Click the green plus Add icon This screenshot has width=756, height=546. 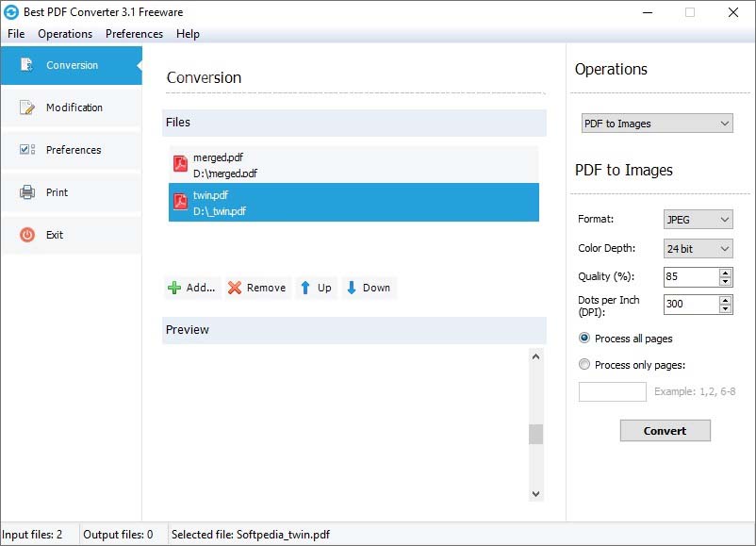tap(174, 288)
